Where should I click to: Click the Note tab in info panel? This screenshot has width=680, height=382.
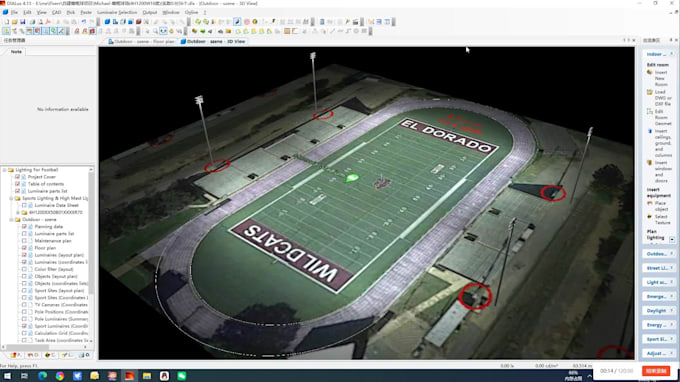[16, 52]
